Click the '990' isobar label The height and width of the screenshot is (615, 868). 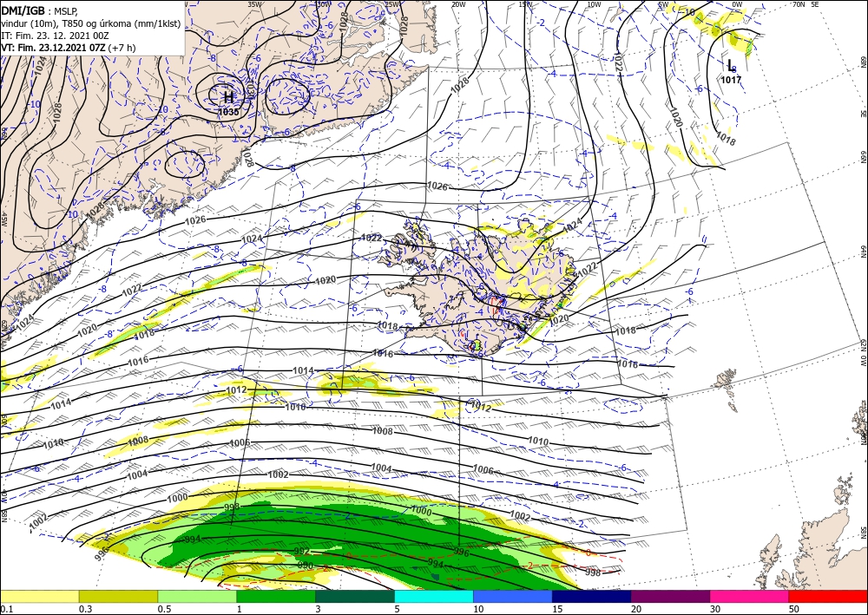pos(305,566)
